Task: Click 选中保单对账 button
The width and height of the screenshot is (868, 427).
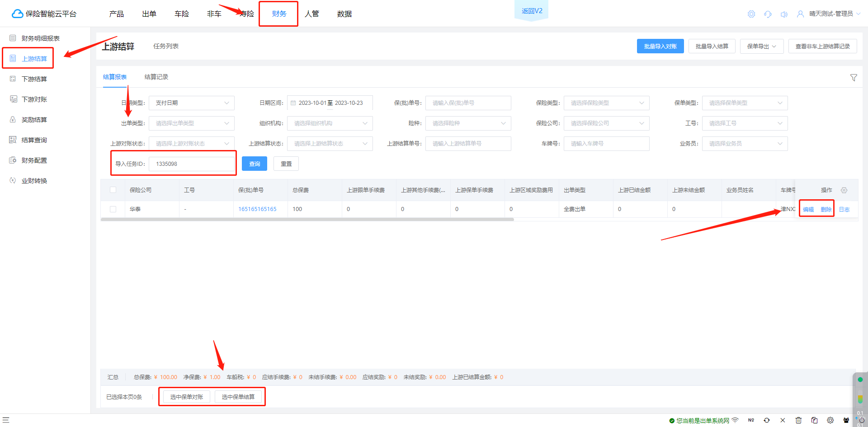Action: point(187,397)
